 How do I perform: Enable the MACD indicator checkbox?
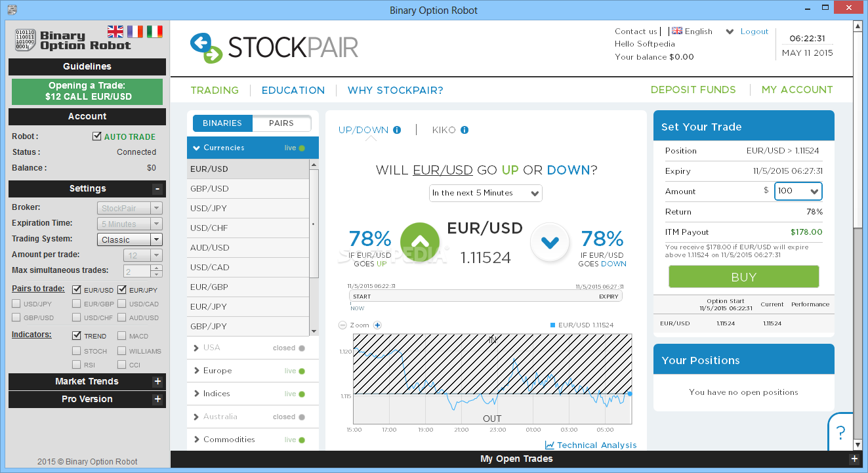click(x=122, y=336)
